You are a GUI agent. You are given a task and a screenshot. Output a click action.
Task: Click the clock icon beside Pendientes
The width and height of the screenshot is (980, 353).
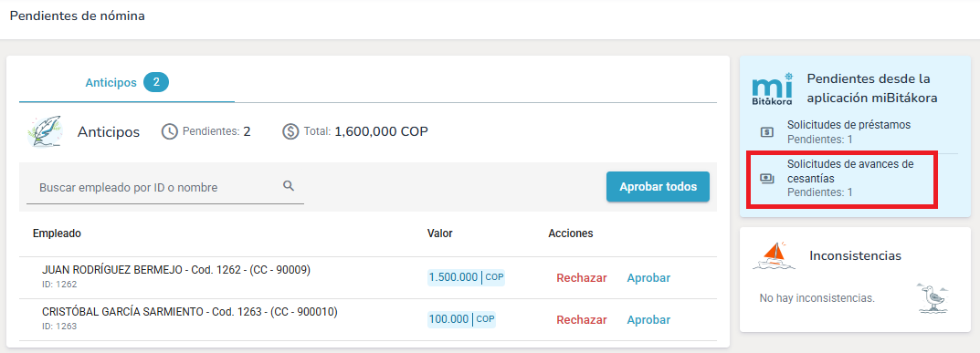coord(170,132)
